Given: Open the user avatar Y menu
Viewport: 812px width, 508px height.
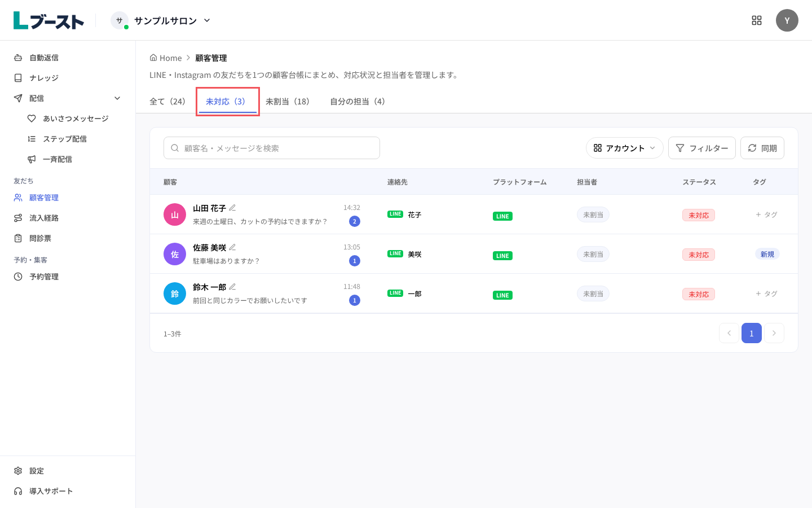Looking at the screenshot, I should point(787,20).
